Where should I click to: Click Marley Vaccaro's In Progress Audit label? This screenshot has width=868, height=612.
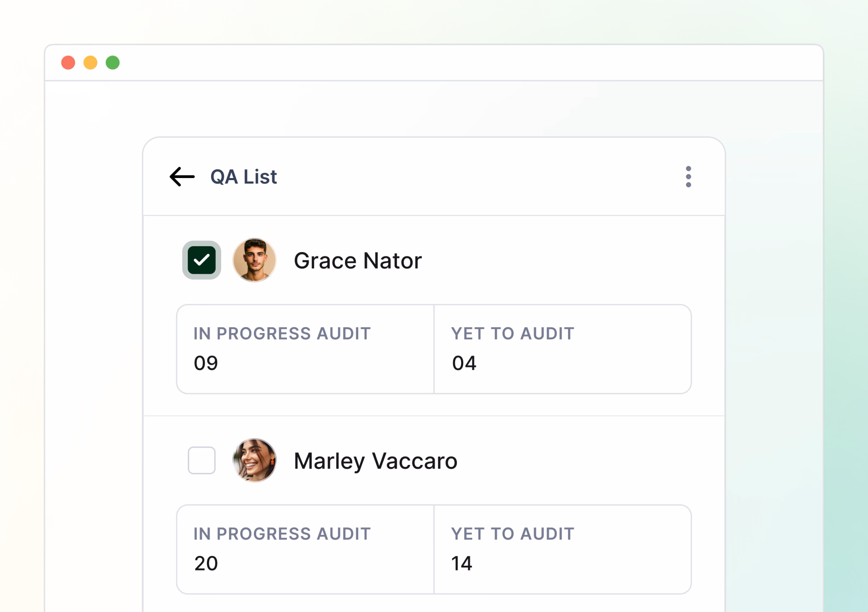click(282, 534)
